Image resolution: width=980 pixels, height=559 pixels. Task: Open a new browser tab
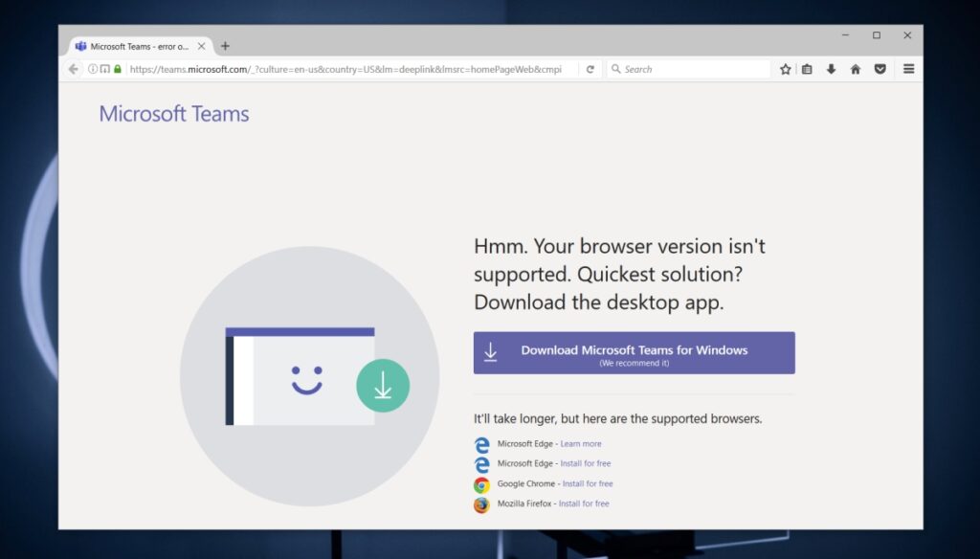coord(225,45)
